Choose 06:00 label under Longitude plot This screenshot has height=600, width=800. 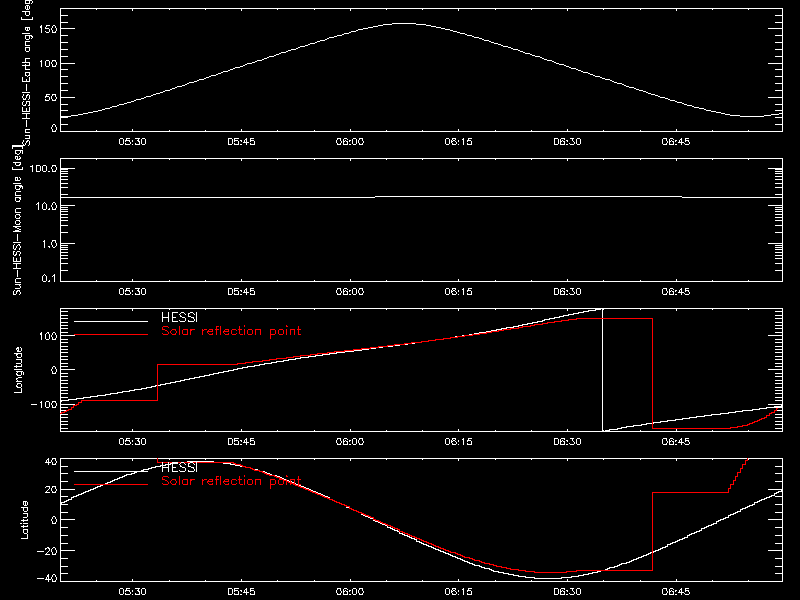349,442
